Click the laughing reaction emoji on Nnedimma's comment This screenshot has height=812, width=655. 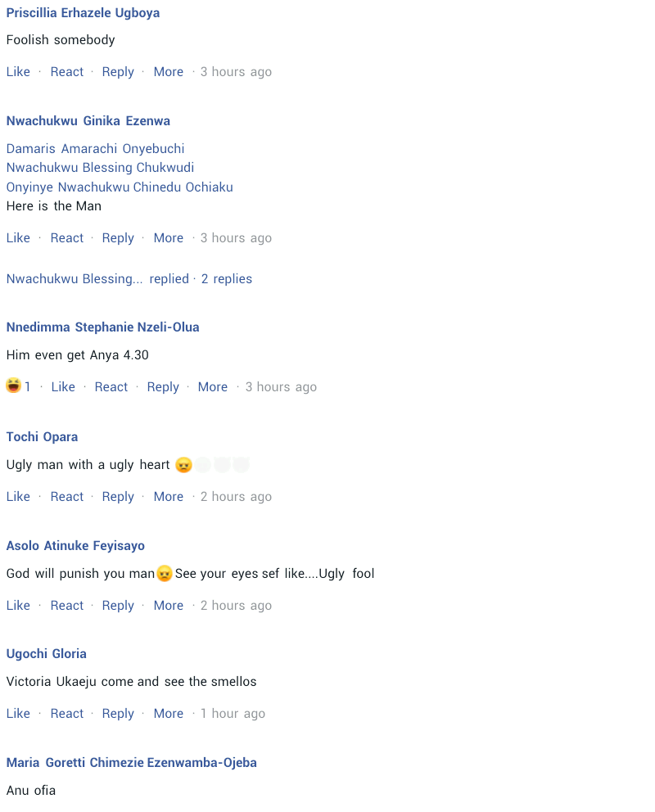point(13,386)
